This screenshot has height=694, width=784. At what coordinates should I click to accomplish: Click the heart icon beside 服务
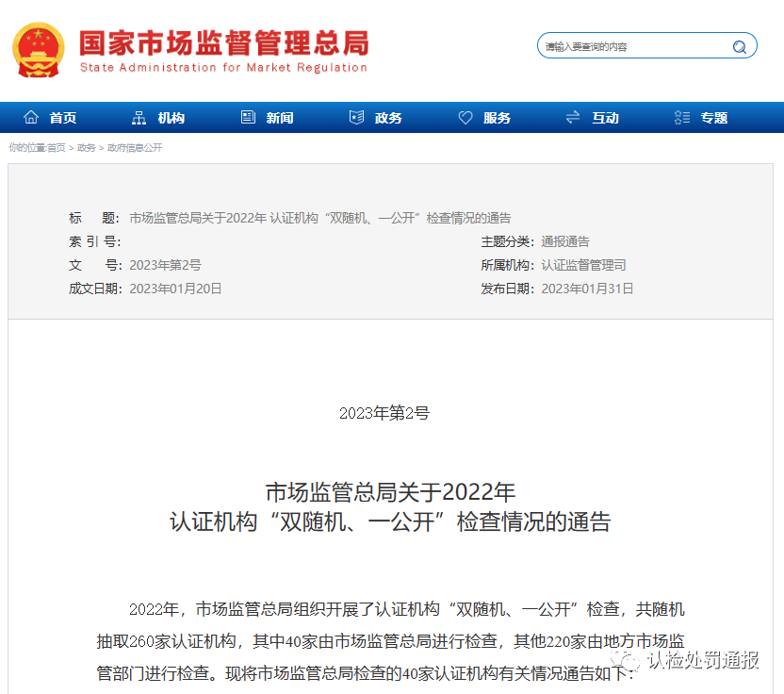[465, 118]
